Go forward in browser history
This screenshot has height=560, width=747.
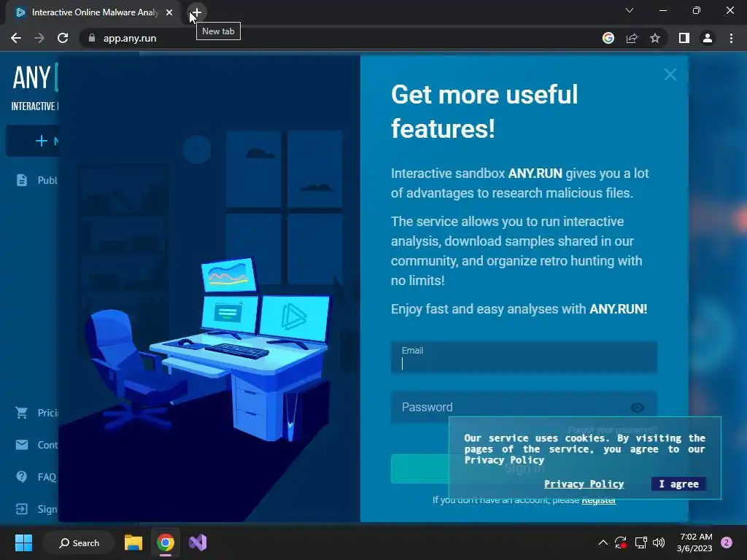pos(39,38)
